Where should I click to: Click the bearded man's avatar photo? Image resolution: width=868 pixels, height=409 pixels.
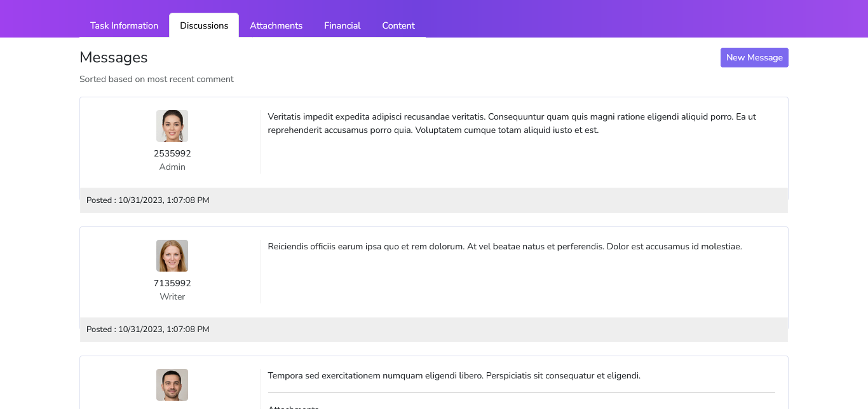click(172, 385)
